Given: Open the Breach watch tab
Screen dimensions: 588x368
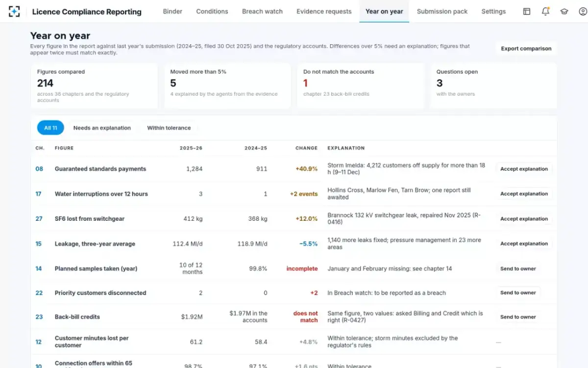Looking at the screenshot, I should click(262, 11).
